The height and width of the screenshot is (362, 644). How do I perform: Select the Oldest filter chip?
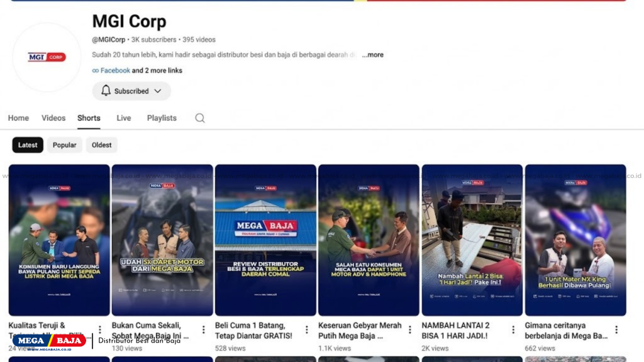pyautogui.click(x=101, y=145)
